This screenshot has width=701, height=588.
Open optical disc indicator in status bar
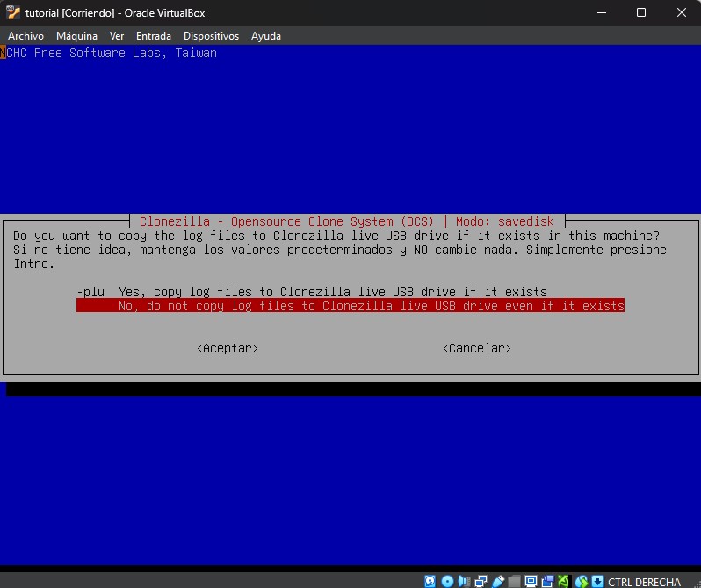pyautogui.click(x=447, y=581)
